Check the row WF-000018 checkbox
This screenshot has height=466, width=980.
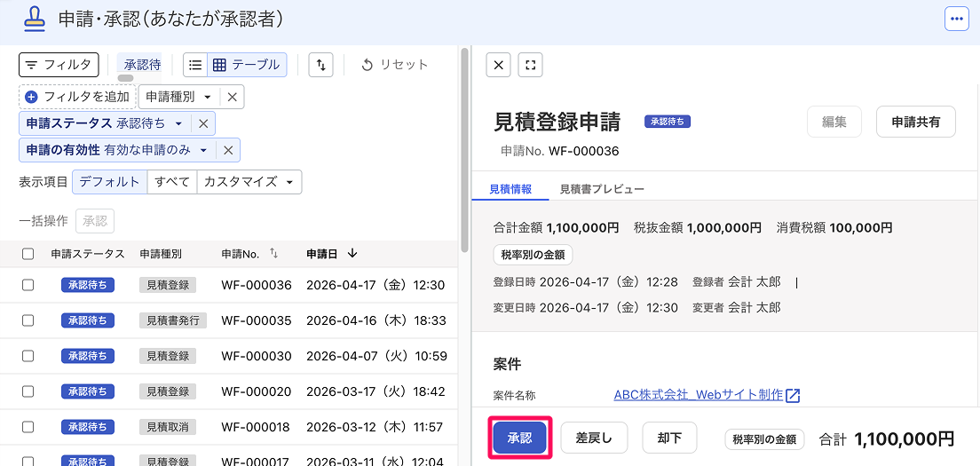(28, 427)
